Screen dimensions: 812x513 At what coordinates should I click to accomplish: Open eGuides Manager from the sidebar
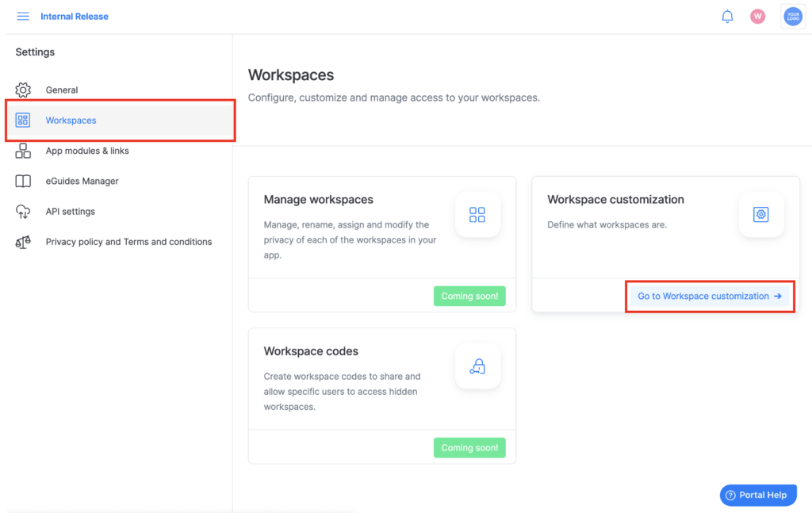pos(80,181)
